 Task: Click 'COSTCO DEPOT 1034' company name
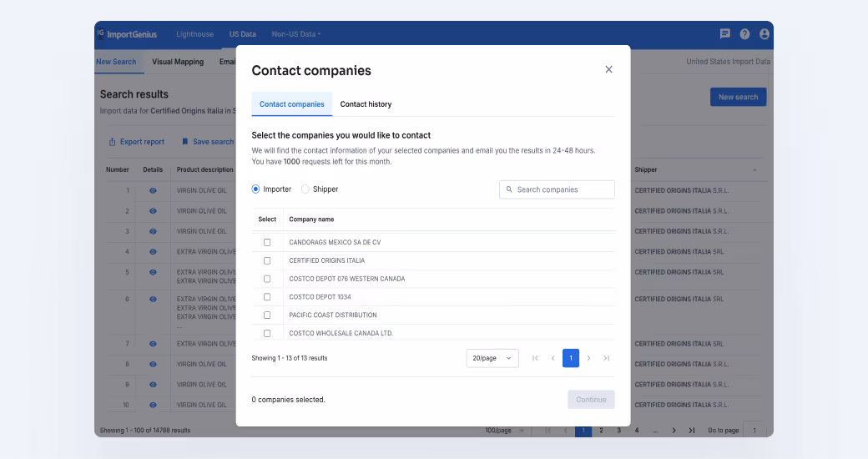(320, 297)
